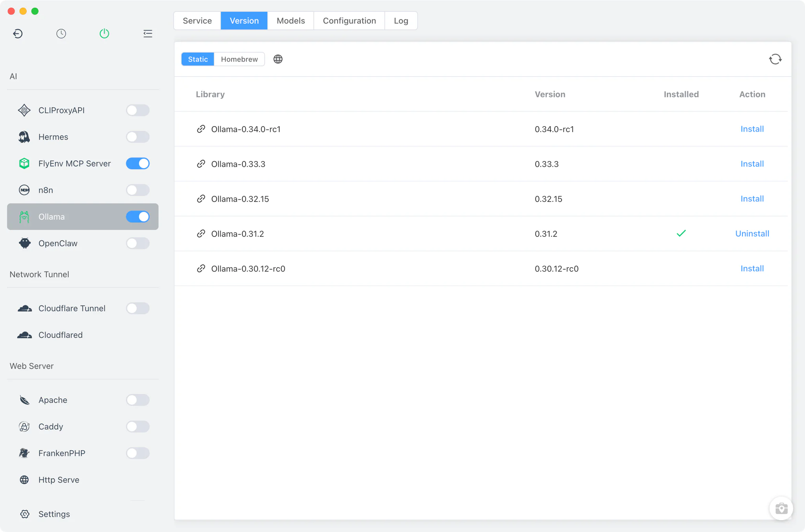The height and width of the screenshot is (532, 805).
Task: Disable the FlyEnv MCP Server toggle
Action: click(x=138, y=163)
